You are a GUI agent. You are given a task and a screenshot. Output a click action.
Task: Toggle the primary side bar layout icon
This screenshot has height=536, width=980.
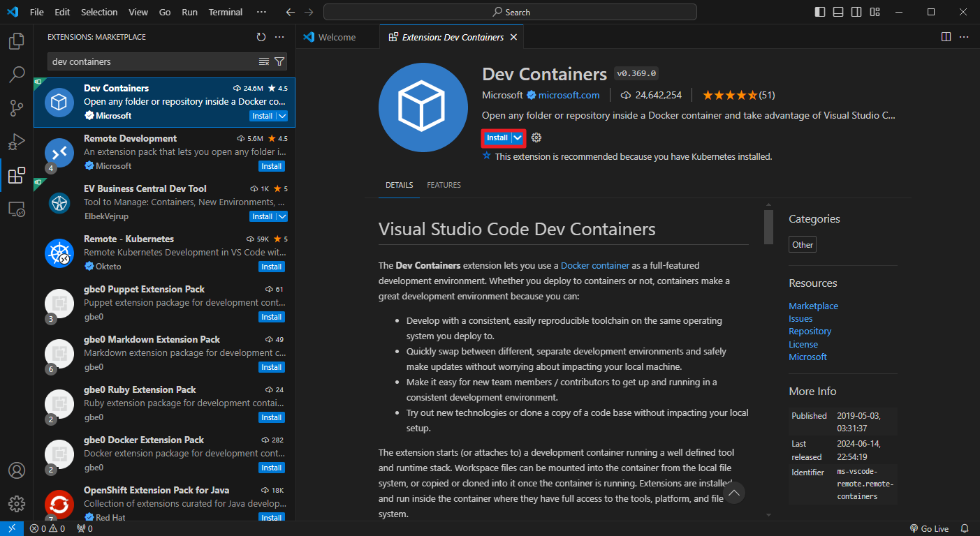click(820, 12)
